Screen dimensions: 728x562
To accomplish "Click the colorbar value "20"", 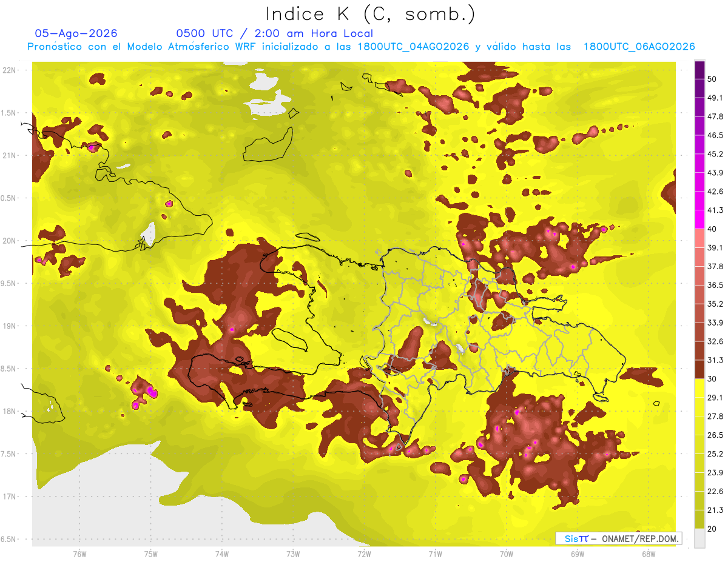I will coord(712,529).
